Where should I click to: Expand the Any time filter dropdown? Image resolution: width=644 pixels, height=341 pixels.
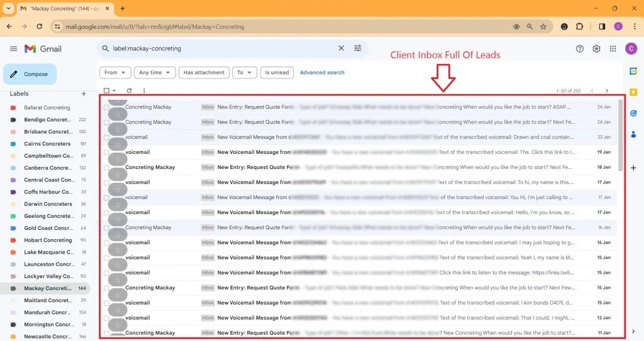(155, 73)
